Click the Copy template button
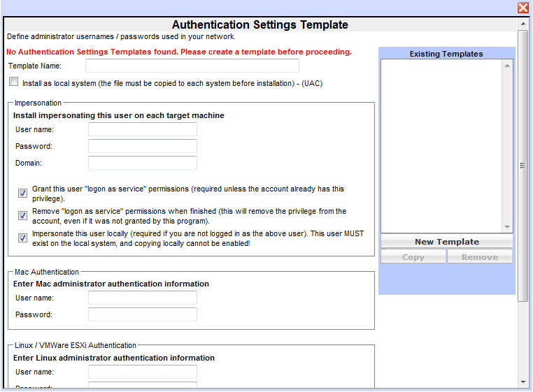Viewport: 533px width, 392px height. coord(413,257)
